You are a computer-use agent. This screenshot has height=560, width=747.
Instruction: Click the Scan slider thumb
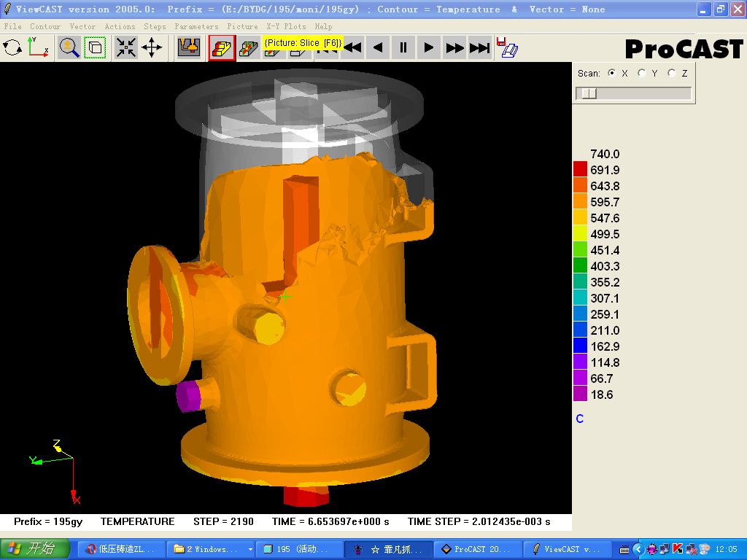tap(589, 93)
